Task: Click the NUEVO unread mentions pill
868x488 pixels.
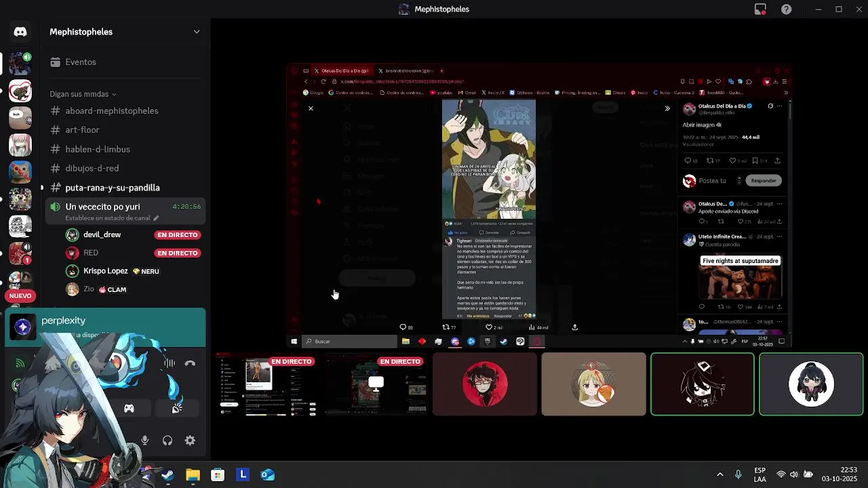Action: [20, 296]
